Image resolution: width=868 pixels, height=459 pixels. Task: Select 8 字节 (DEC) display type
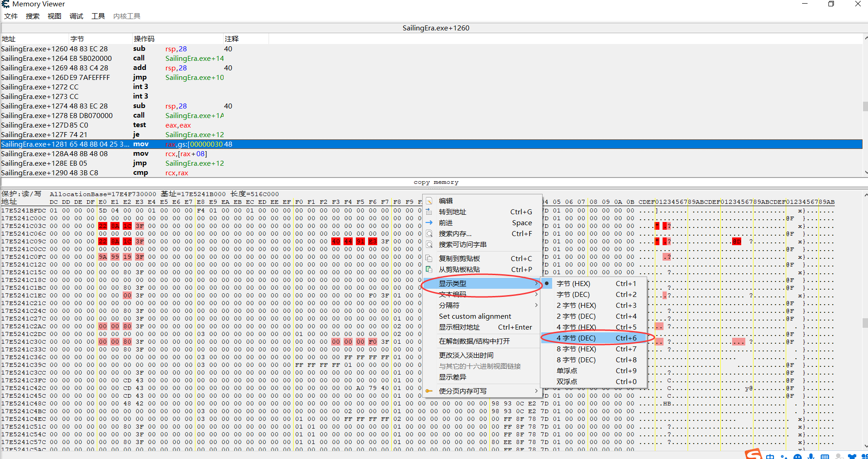pos(594,360)
